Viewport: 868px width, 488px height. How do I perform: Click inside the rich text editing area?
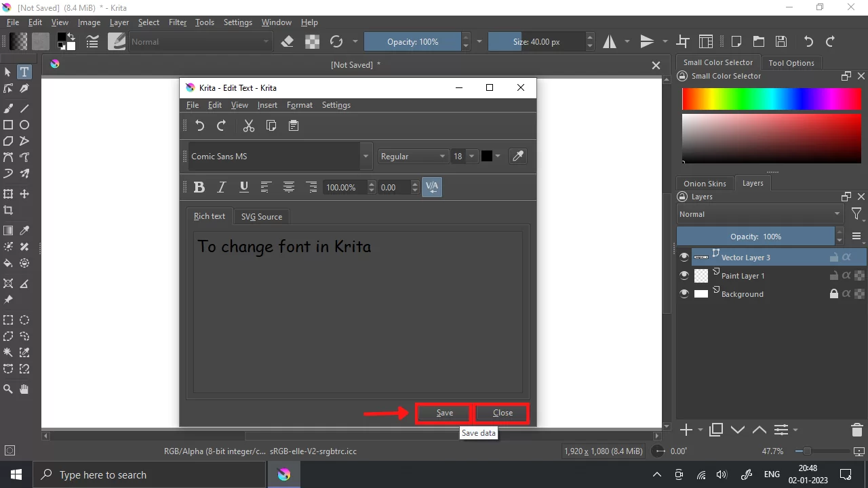pyautogui.click(x=358, y=312)
